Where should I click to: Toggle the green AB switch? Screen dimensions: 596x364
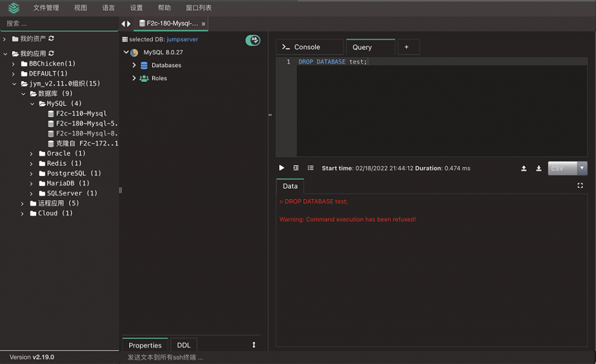pos(253,40)
